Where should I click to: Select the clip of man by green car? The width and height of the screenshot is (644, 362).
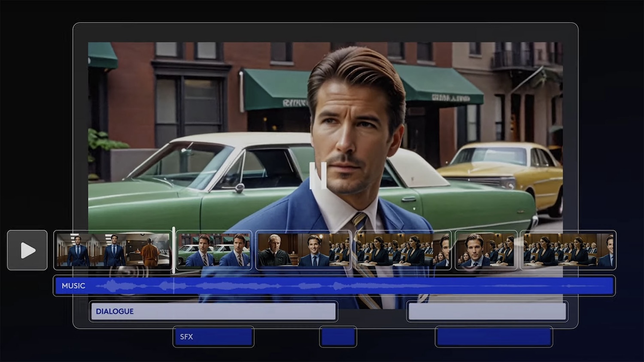pos(213,250)
